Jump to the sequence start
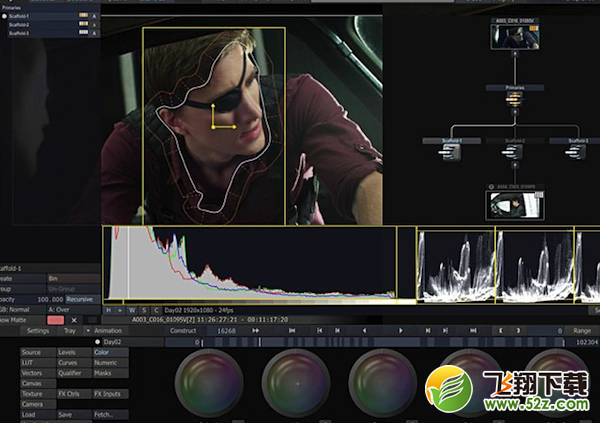600x423 pixels. 292,330
